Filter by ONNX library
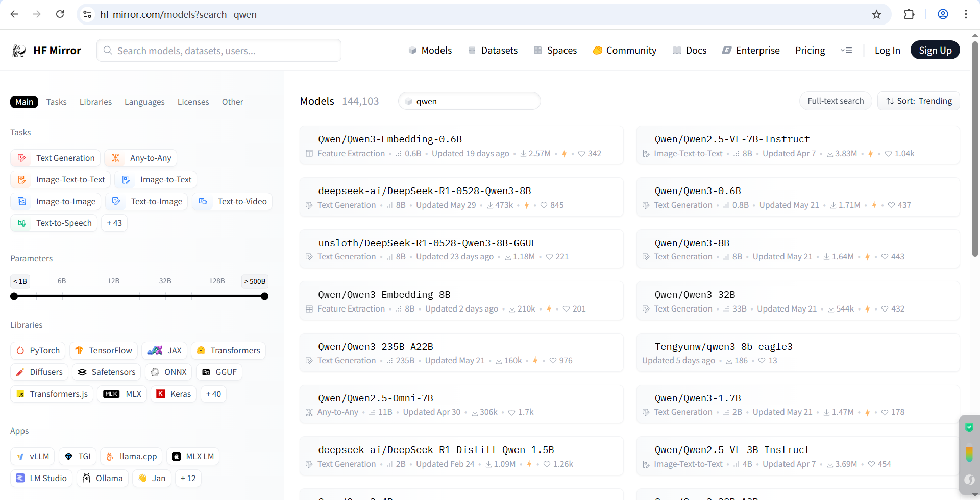Image resolution: width=980 pixels, height=500 pixels. [x=168, y=372]
